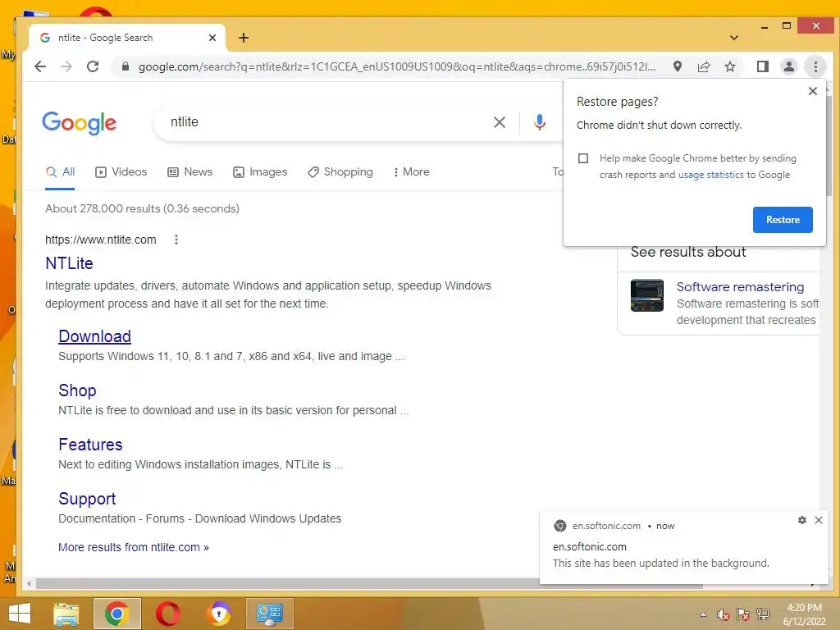This screenshot has width=840, height=630.
Task: Open File Explorer from the taskbar
Action: [x=66, y=614]
